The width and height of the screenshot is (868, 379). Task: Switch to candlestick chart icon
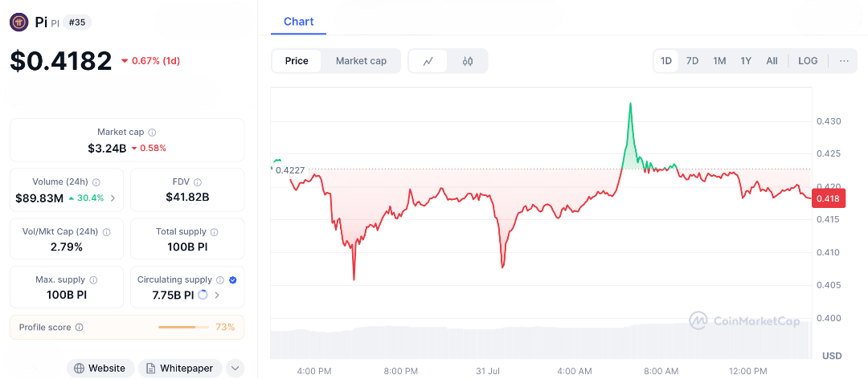point(468,61)
